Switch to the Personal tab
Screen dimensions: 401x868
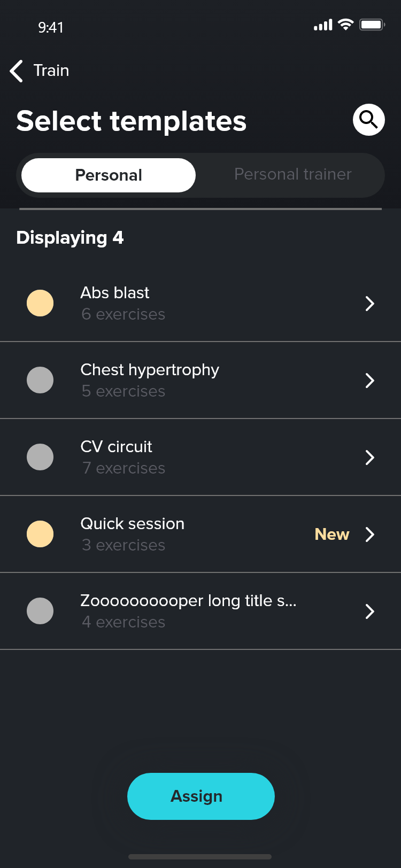(109, 175)
